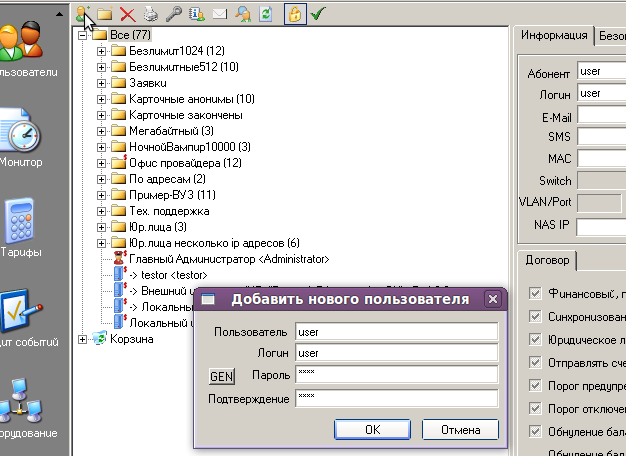Click the envelope mail icon

pyautogui.click(x=219, y=14)
